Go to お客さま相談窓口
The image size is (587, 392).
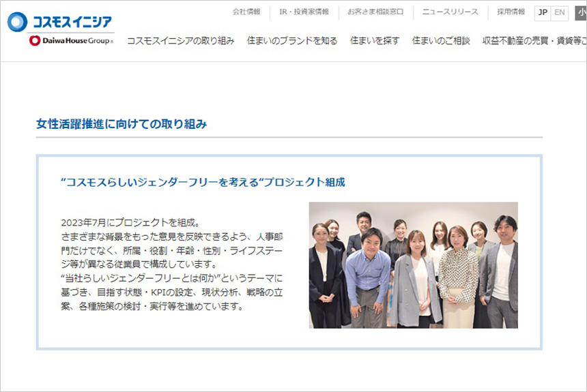pyautogui.click(x=375, y=12)
